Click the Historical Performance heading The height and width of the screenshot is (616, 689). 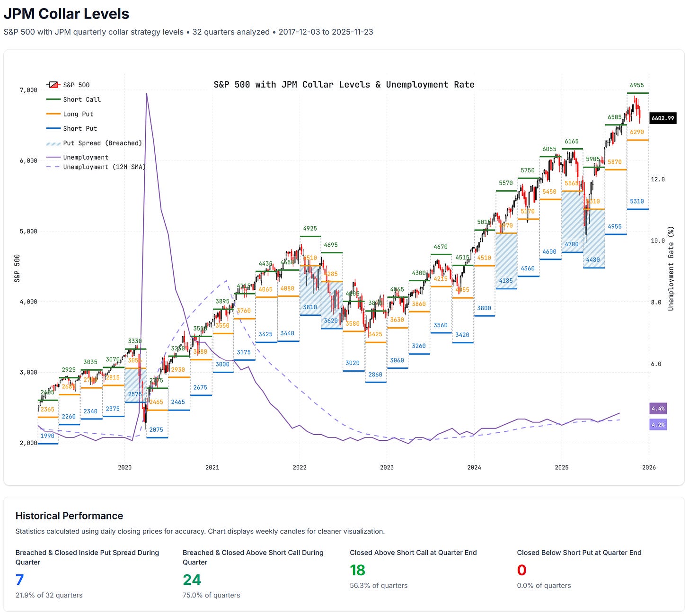click(x=69, y=516)
